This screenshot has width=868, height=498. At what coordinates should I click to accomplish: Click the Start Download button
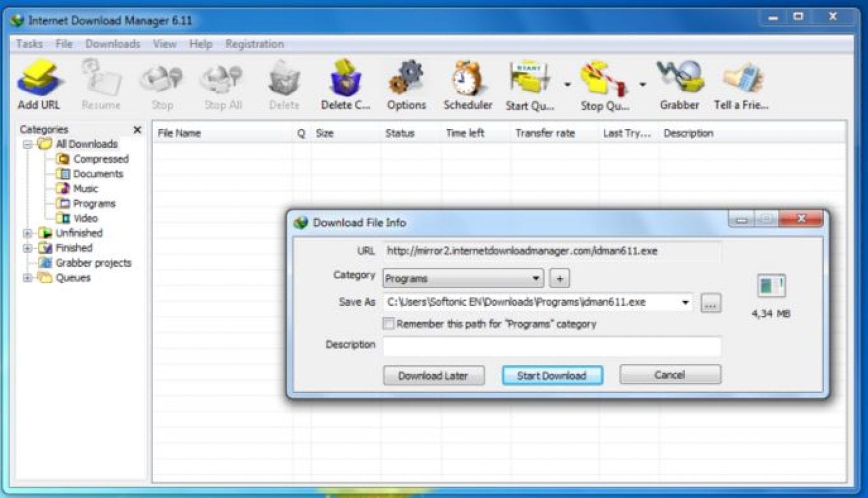(552, 375)
